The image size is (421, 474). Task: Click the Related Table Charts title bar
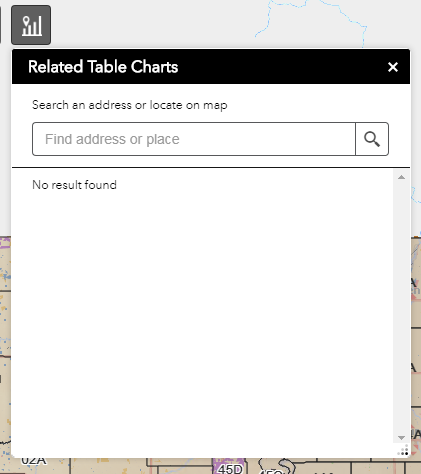point(211,67)
